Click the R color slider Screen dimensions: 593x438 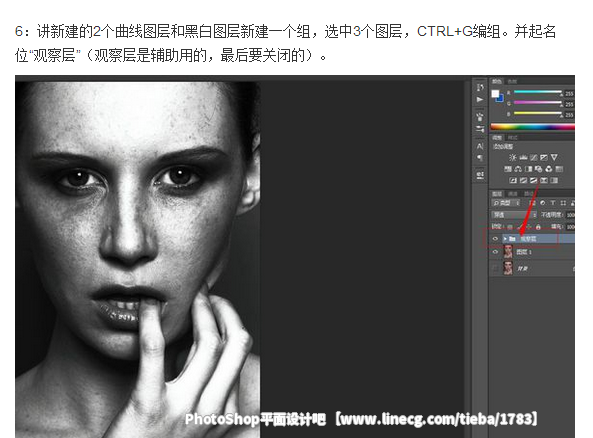point(537,92)
